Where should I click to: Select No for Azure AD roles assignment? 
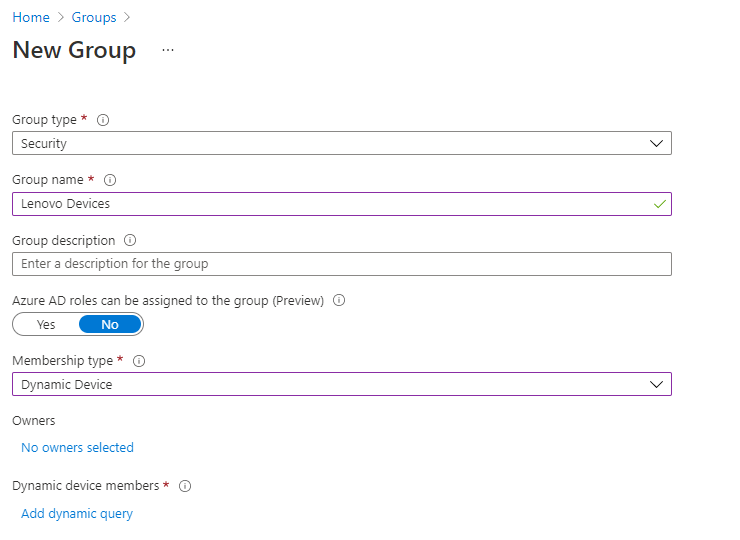pos(110,325)
